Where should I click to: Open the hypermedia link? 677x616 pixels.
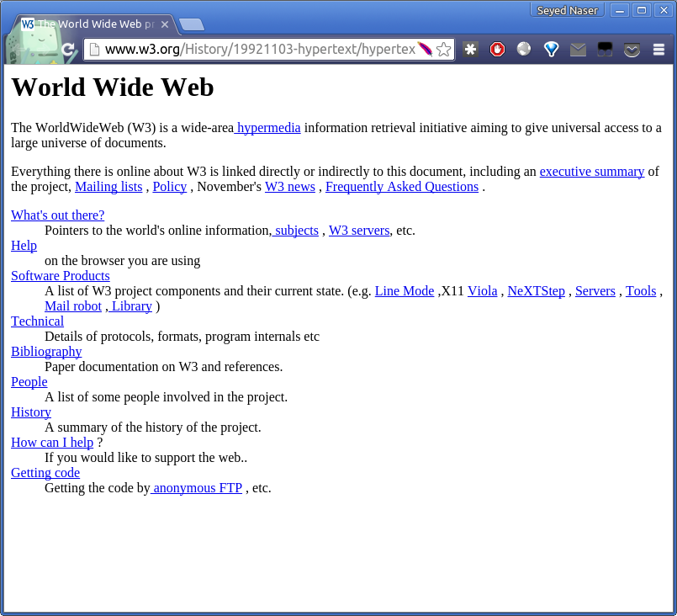pyautogui.click(x=267, y=128)
